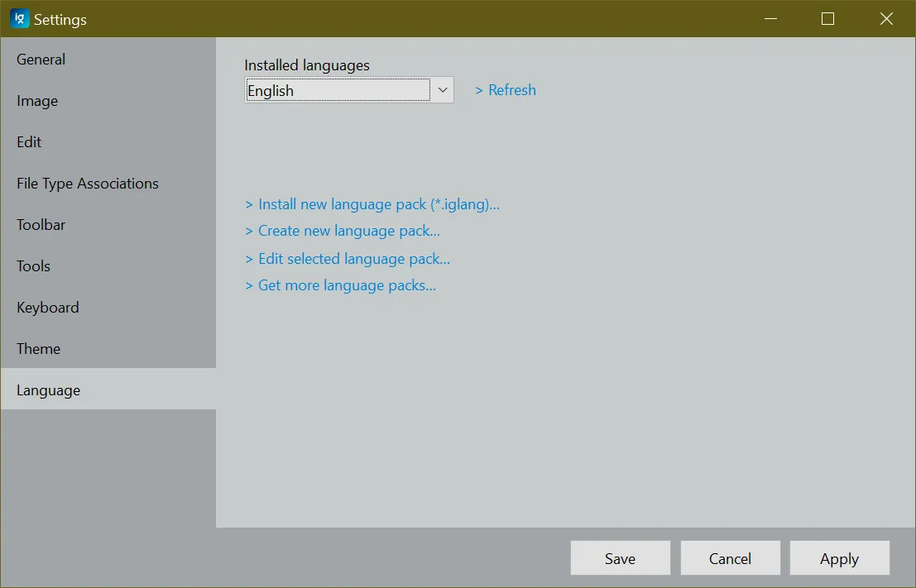Maximize the Settings window
This screenshot has height=588, width=916.
click(827, 19)
